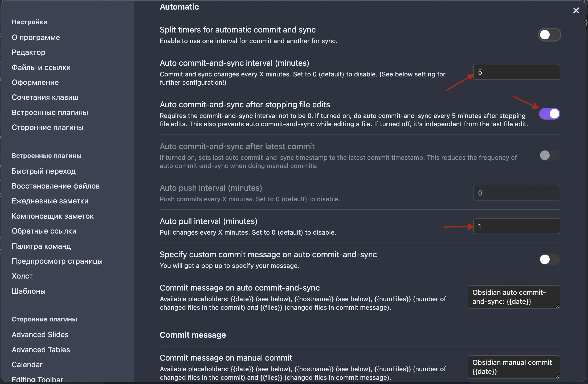The height and width of the screenshot is (384, 588).
Task: Select Сторонние плагины in the sidebar
Action: pyautogui.click(x=47, y=127)
